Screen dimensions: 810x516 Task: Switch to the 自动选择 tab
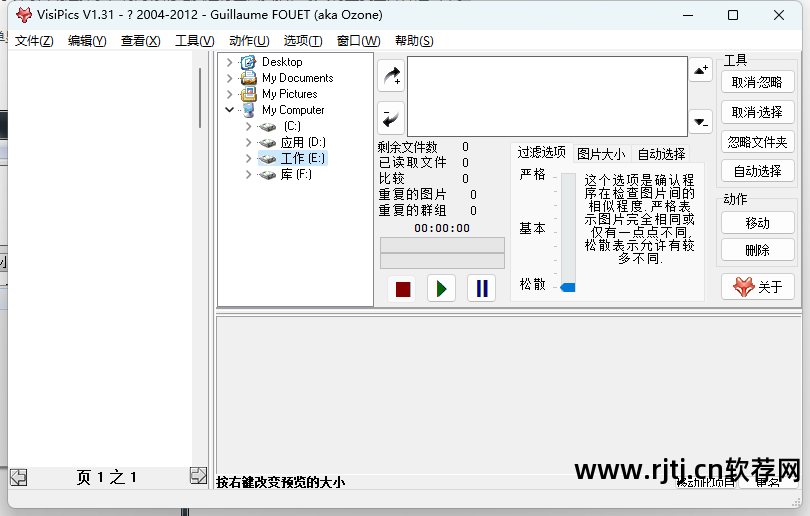[x=662, y=154]
